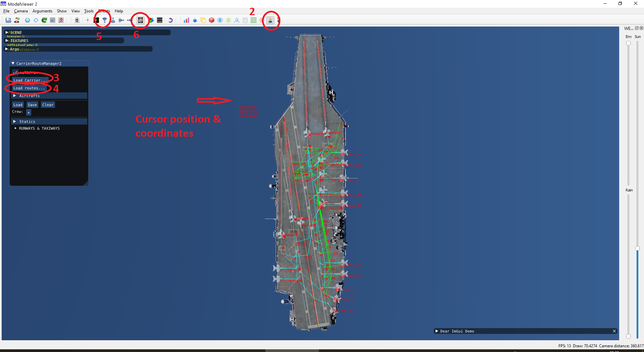Toggle the checkbox above Load Carrier
This screenshot has height=352, width=644.
pyautogui.click(x=15, y=72)
